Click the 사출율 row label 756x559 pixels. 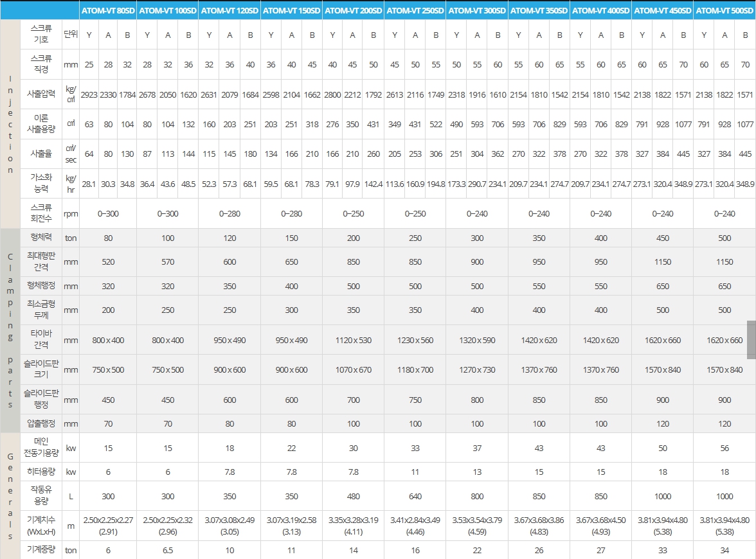pyautogui.click(x=41, y=154)
